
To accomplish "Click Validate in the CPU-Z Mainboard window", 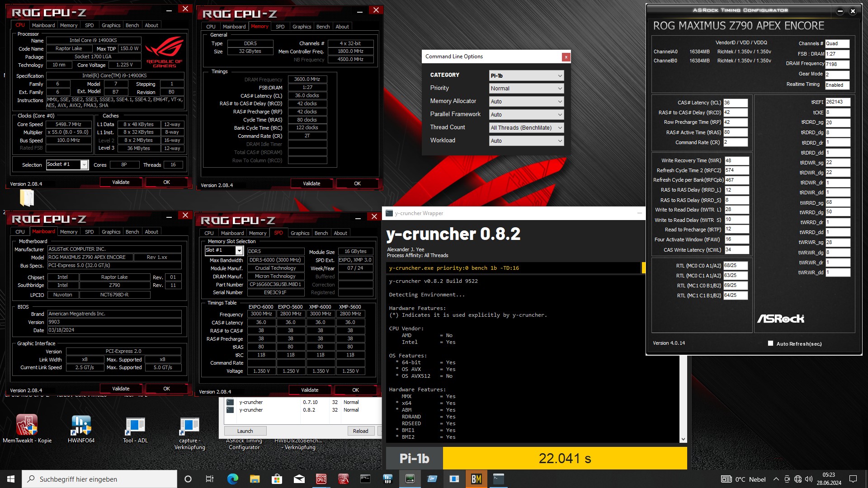I will 121,389.
